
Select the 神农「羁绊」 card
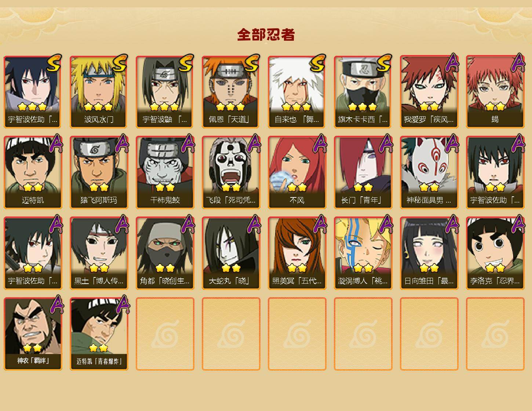click(33, 334)
